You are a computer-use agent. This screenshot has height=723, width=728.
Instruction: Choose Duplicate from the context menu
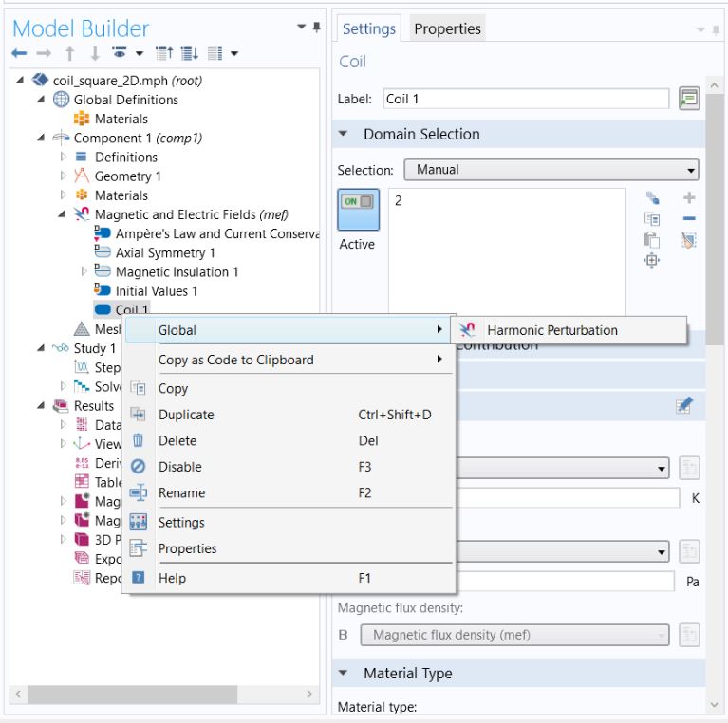click(x=186, y=415)
